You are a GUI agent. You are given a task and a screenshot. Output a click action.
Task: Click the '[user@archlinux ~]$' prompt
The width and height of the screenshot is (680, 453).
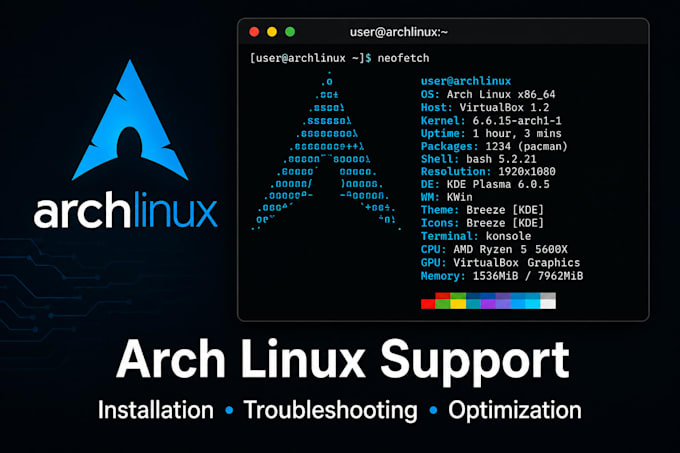(311, 58)
